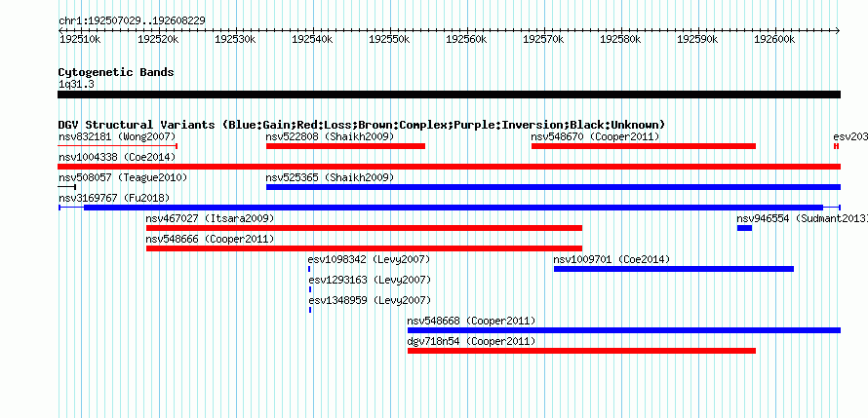
Task: Select the nsv548670 (Cooper2011) label
Action: coord(595,136)
